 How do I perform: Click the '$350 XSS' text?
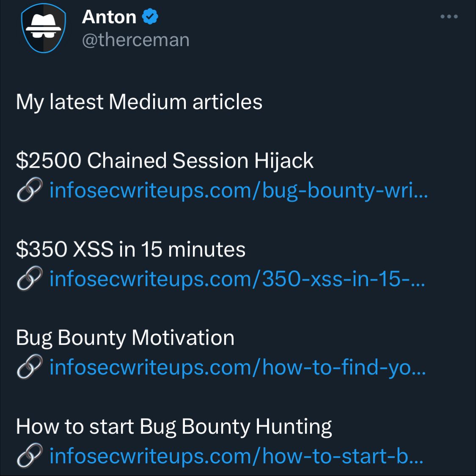point(65,249)
